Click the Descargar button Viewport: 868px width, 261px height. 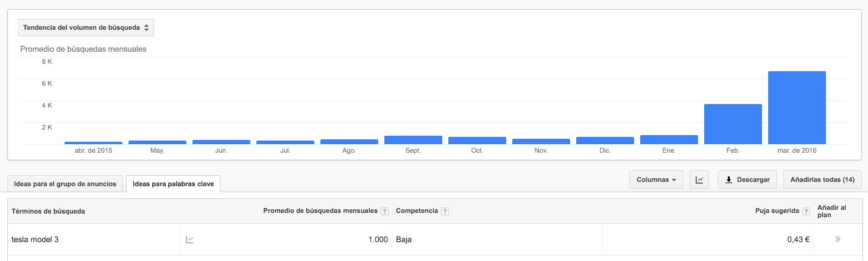click(x=747, y=180)
